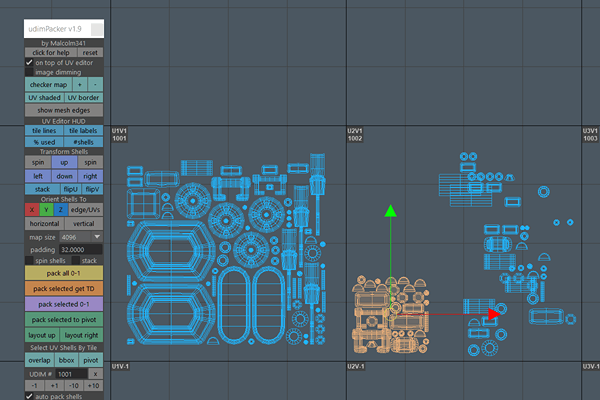Toggle on top of UV editor checkbox
The height and width of the screenshot is (400, 600).
[x=29, y=62]
